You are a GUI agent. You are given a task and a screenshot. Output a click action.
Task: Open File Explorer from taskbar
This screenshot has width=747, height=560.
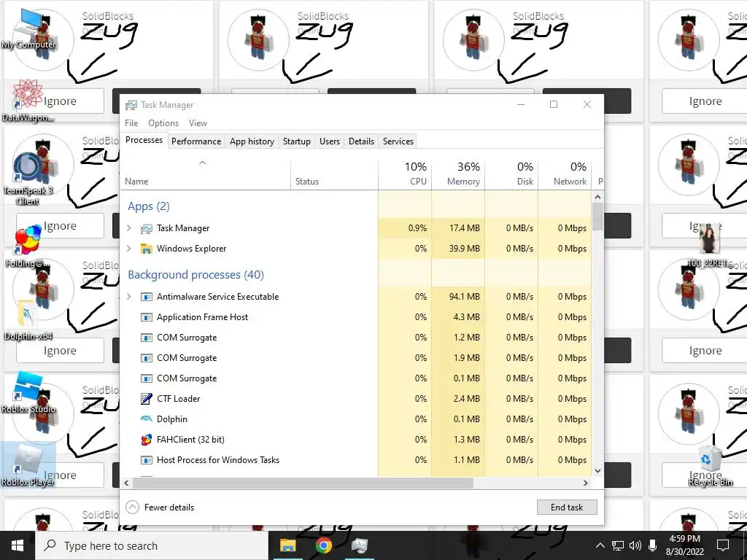pyautogui.click(x=287, y=545)
